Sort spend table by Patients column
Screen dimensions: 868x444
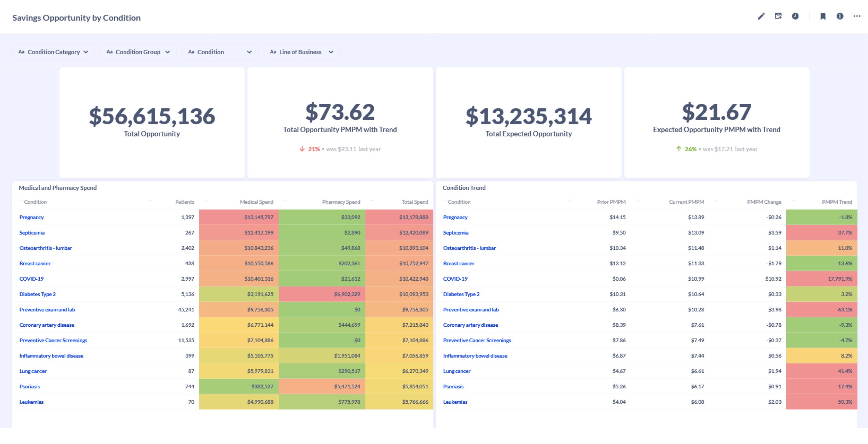(184, 202)
